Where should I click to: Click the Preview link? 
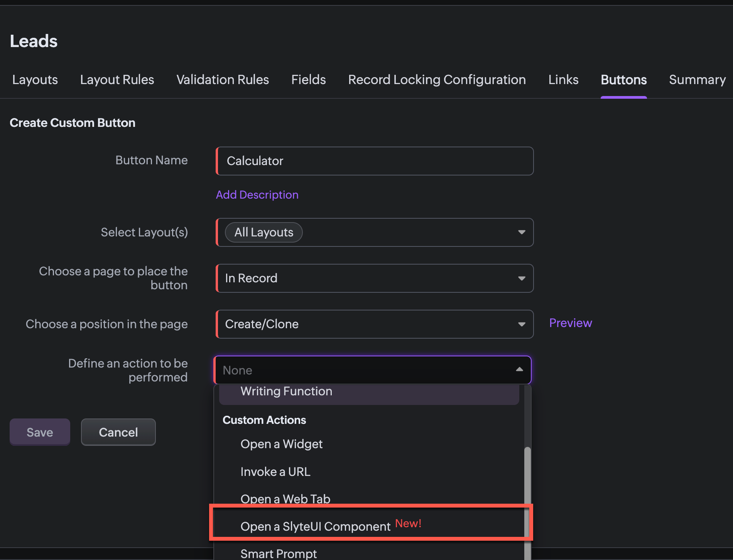coord(570,323)
